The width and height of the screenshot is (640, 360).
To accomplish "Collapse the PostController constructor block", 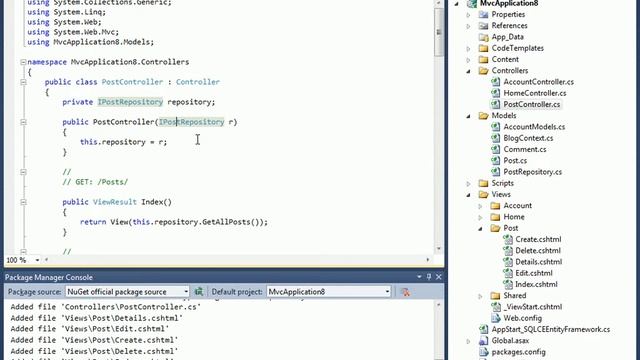I will click(x=23, y=122).
